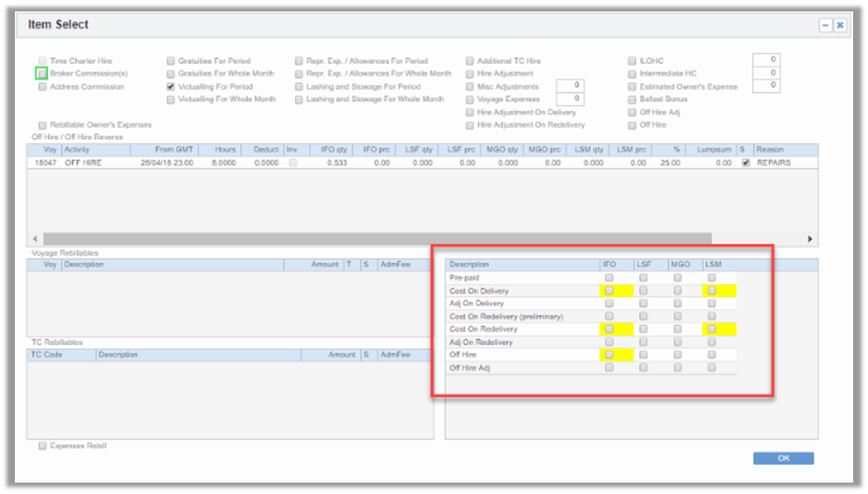The height and width of the screenshot is (494, 868).
Task: Click the ILOHC value input field
Action: [x=766, y=60]
